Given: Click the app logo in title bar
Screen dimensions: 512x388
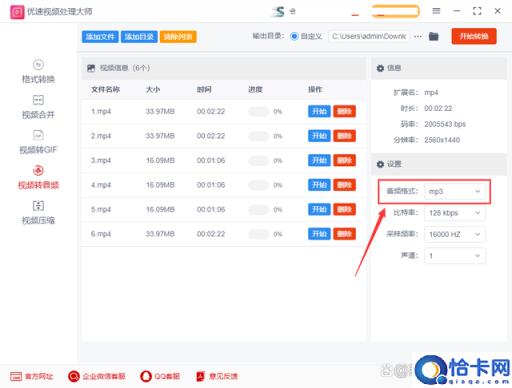Looking at the screenshot, I should click(x=17, y=12).
